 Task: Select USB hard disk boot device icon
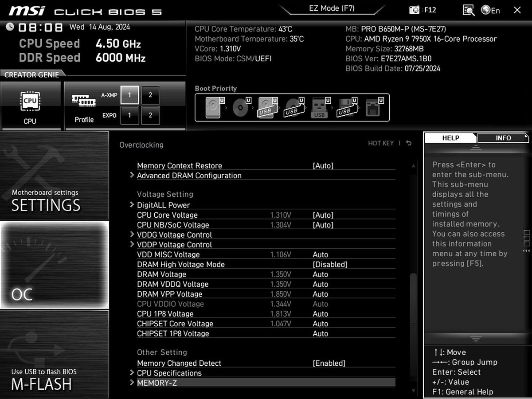pyautogui.click(x=267, y=108)
